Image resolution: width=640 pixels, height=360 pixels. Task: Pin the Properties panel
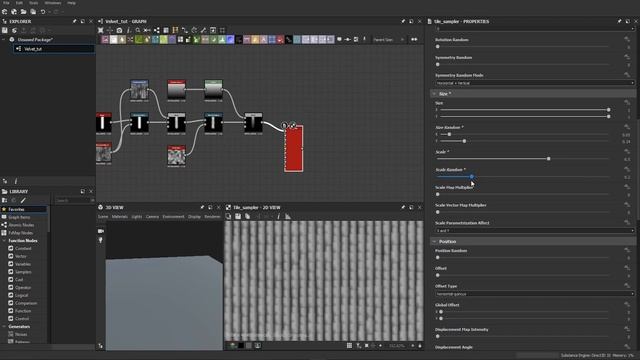619,21
